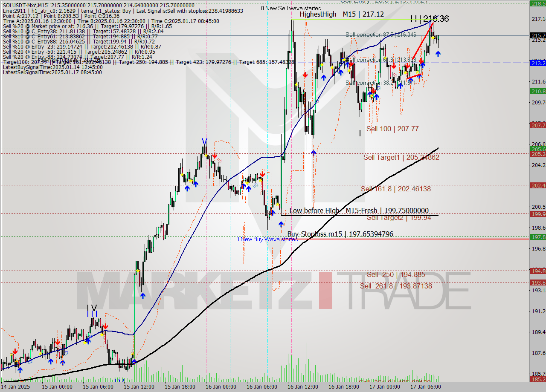Click the red 194.8 price tag
Screen dimensions: 546x392
point(537,271)
